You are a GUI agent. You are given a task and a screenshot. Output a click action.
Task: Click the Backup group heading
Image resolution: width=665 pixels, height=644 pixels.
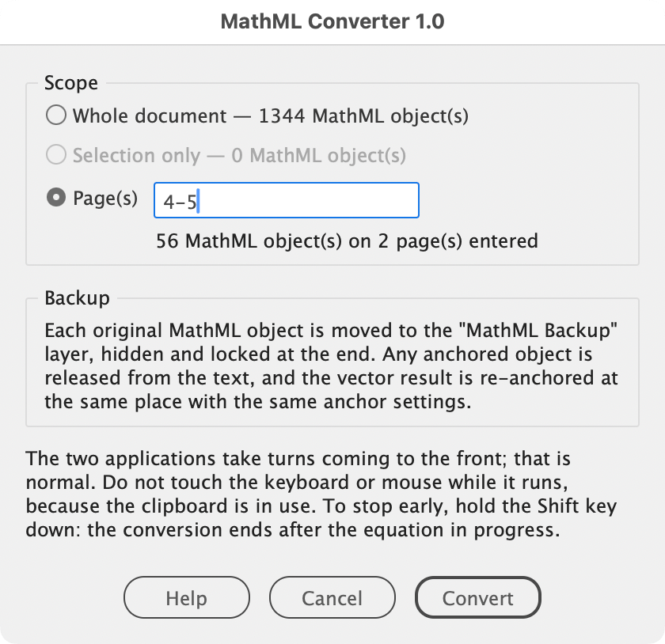coord(78,298)
